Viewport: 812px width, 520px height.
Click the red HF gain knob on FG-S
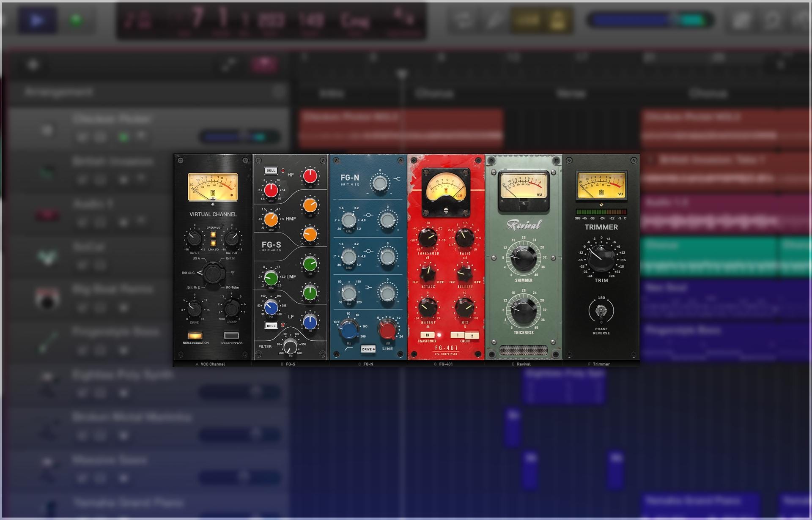pos(310,175)
